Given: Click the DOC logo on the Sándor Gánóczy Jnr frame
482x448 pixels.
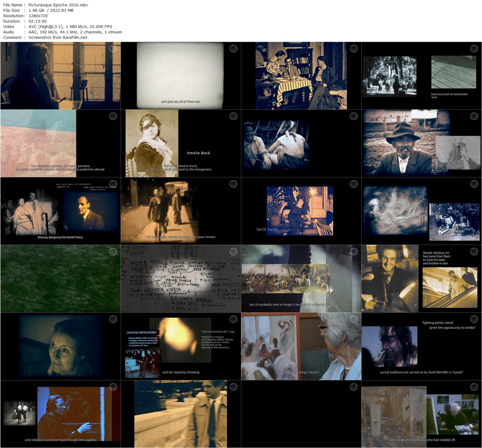Looking at the screenshot, I should pos(474,251).
